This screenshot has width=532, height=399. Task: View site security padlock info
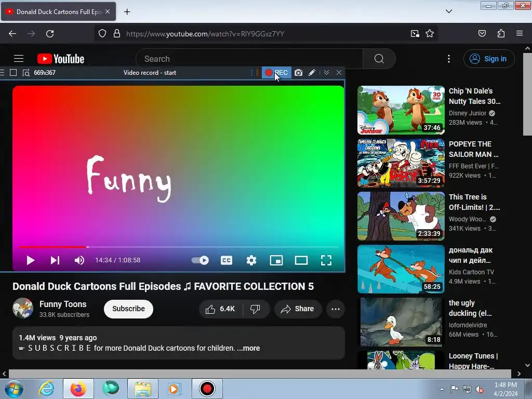117,34
